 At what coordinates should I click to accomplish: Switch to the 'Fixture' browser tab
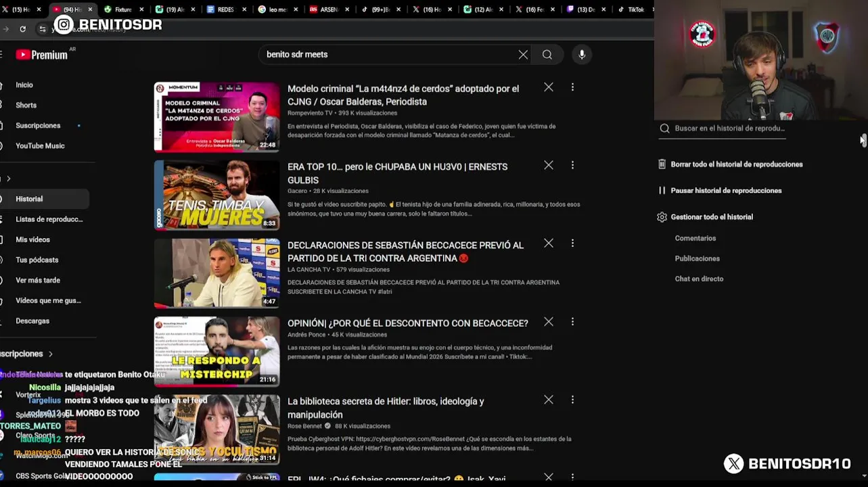[122, 9]
